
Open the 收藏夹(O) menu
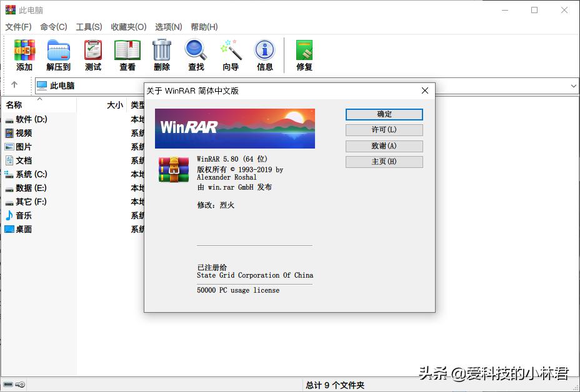(x=126, y=27)
